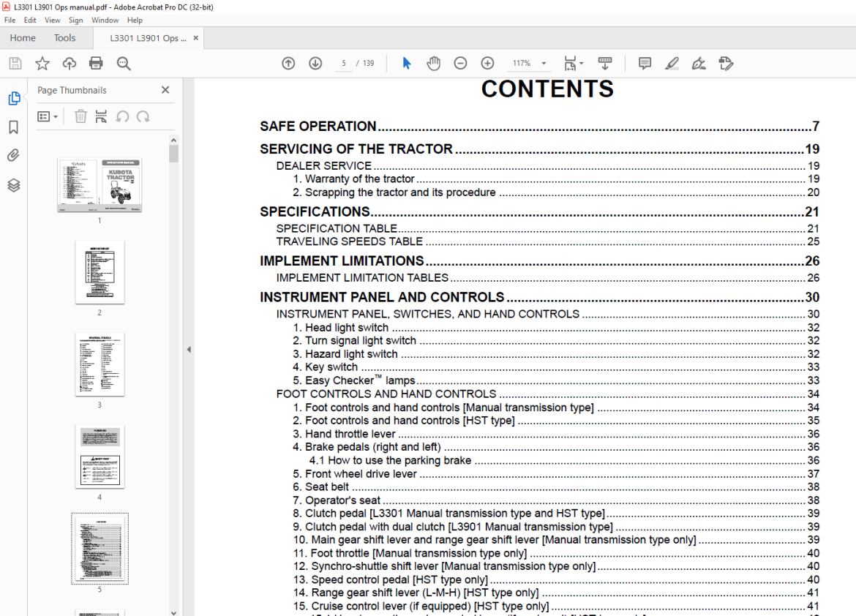This screenshot has width=856, height=616.
Task: Click the upload to cloud icon
Action: [70, 64]
